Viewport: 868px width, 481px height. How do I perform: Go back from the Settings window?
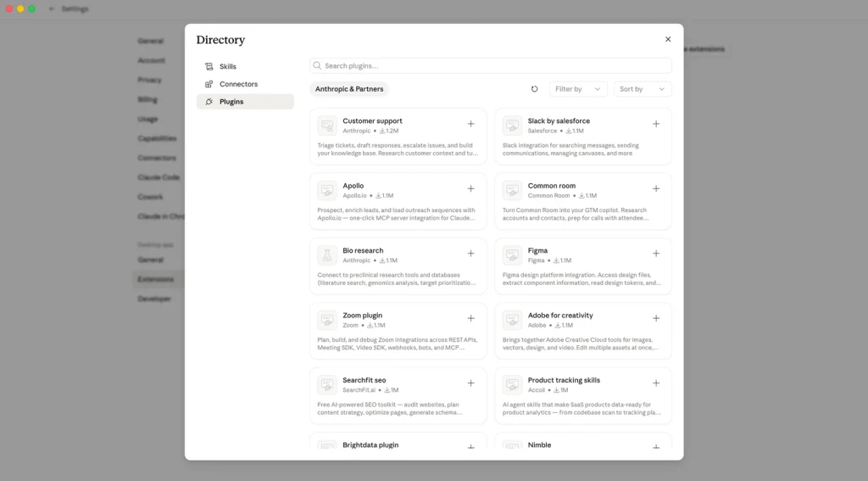52,8
